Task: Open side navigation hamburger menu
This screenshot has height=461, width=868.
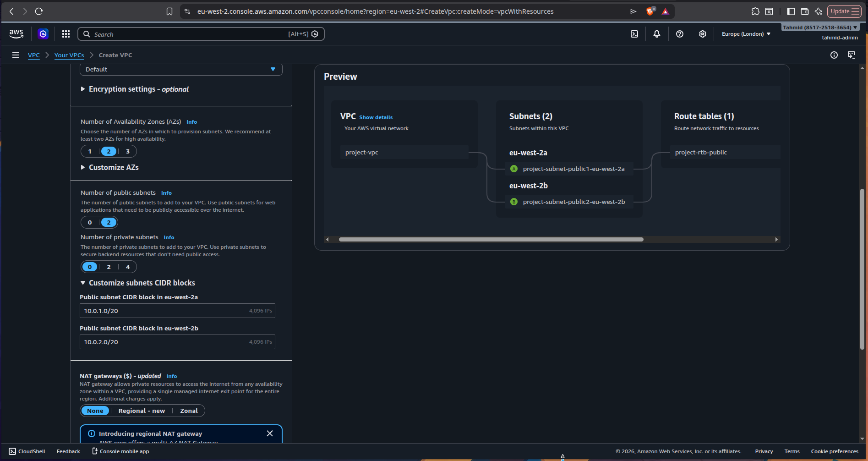Action: pyautogui.click(x=16, y=55)
